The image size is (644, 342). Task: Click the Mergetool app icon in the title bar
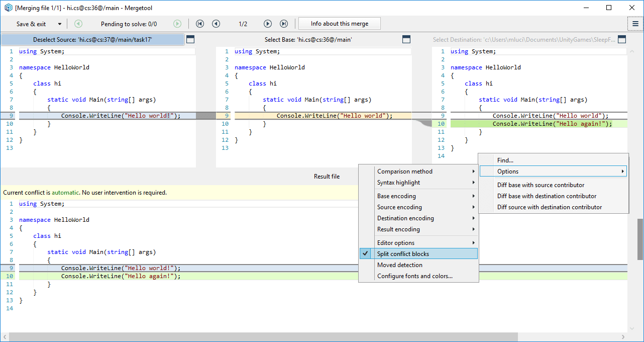pos(8,8)
